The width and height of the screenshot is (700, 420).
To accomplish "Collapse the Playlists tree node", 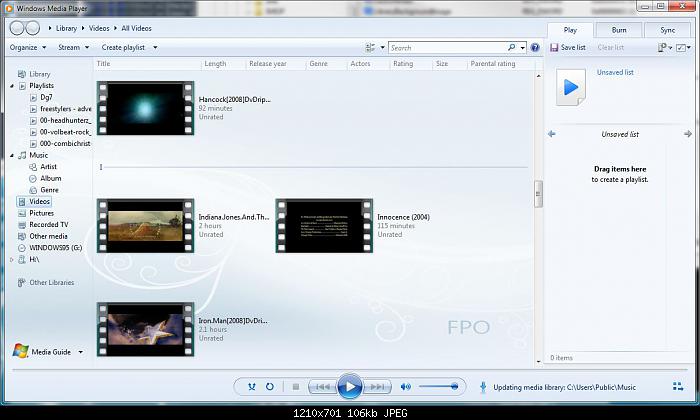I will (12, 86).
